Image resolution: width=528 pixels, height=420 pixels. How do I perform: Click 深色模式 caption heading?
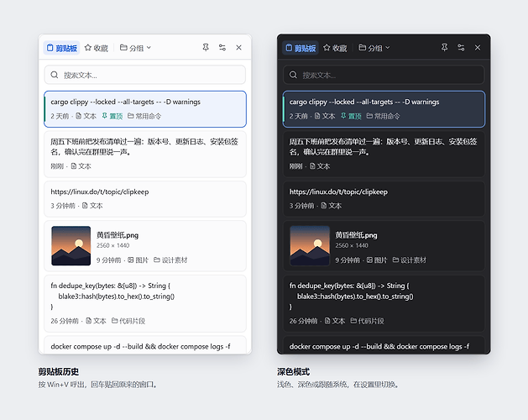(x=293, y=371)
